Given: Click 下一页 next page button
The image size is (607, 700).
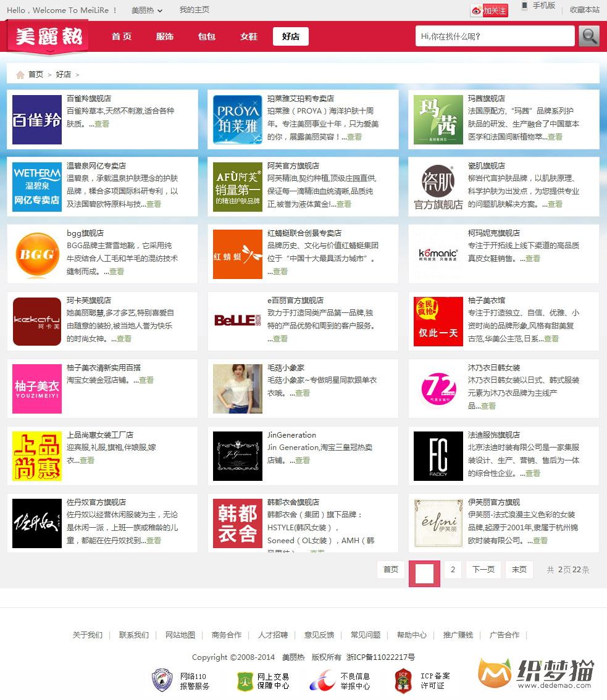Looking at the screenshot, I should click(x=484, y=569).
